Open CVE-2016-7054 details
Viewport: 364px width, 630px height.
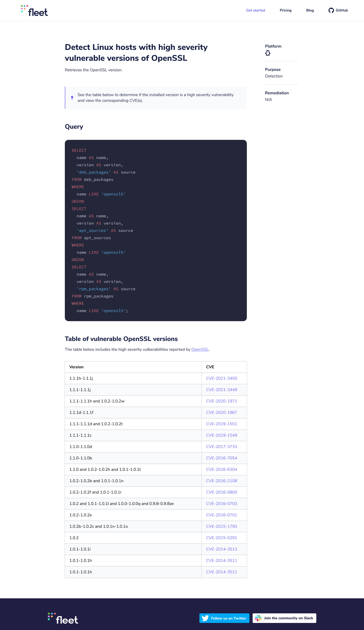(221, 458)
